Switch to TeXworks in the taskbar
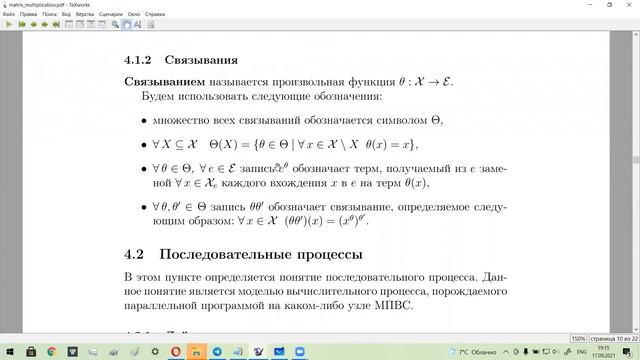The height and width of the screenshot is (360, 640). [258, 351]
